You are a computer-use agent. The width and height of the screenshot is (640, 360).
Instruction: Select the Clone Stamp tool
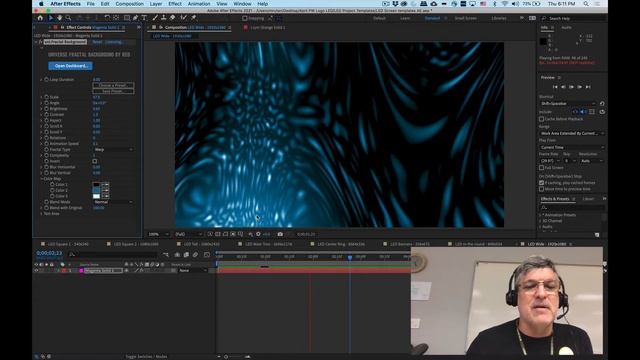coord(164,18)
